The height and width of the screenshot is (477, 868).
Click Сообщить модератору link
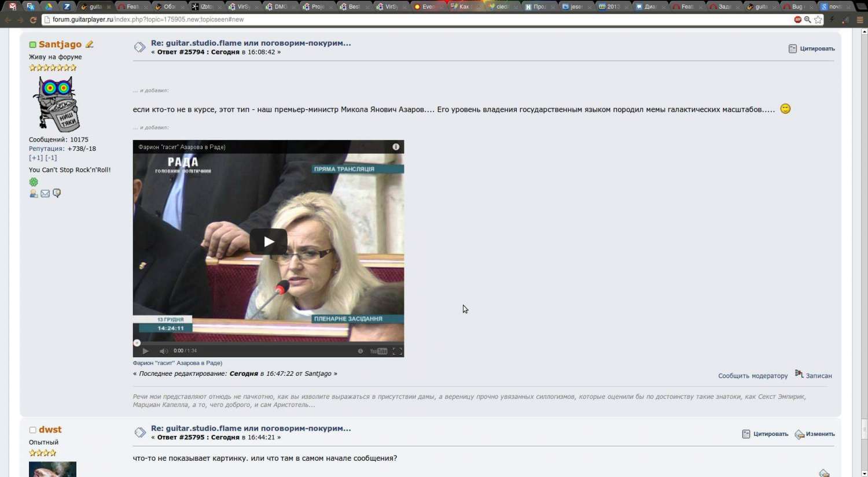tap(753, 376)
